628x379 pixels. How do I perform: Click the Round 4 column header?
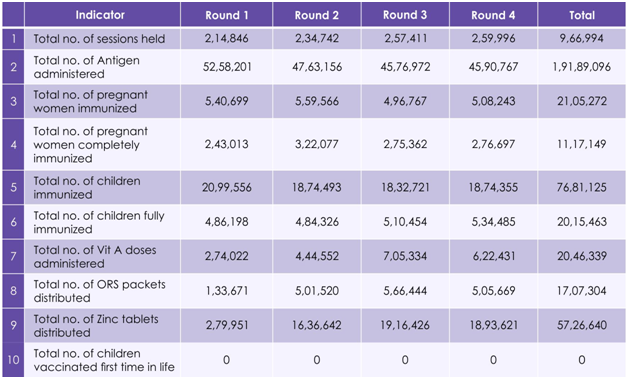[x=493, y=15]
